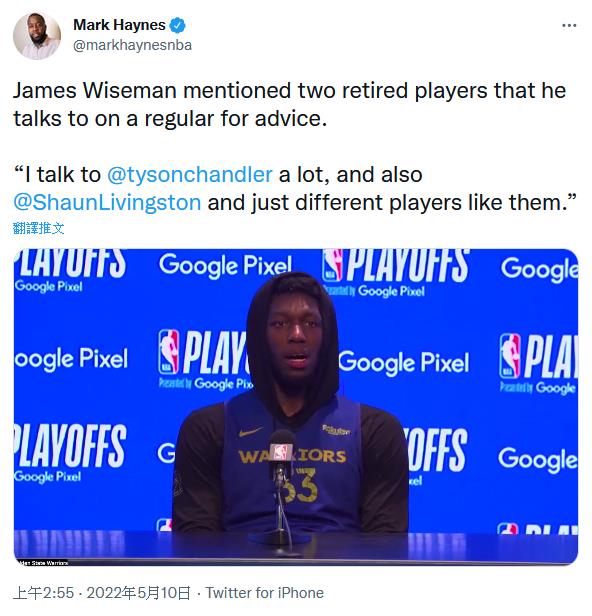Screen dimensions: 592x616
Task: Open the @markhaynesnba handle
Action: click(x=132, y=45)
